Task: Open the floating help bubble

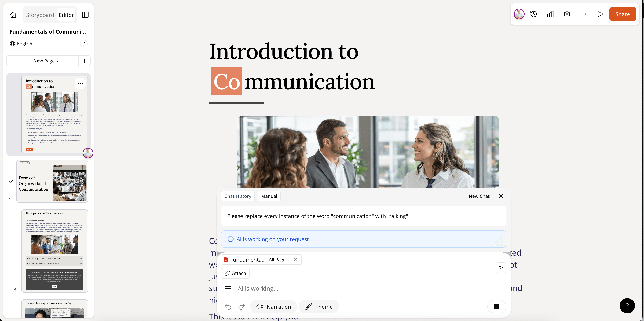Action: 627,306
